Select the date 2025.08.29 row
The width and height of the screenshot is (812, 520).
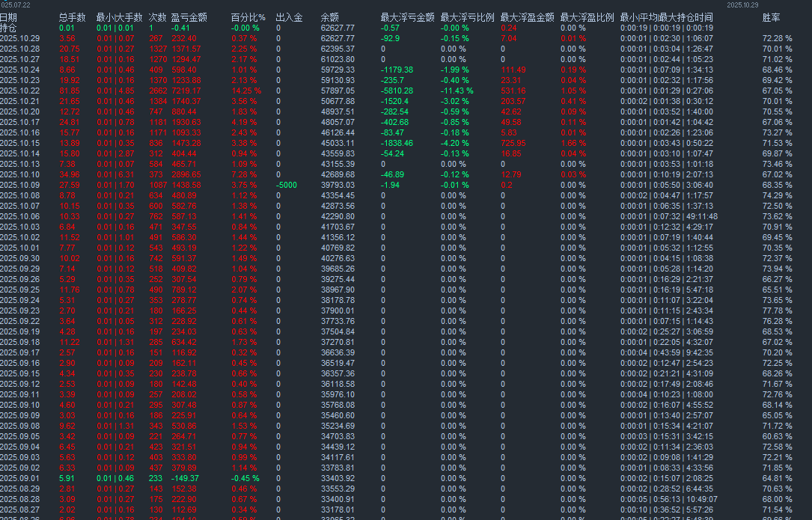coord(19,489)
